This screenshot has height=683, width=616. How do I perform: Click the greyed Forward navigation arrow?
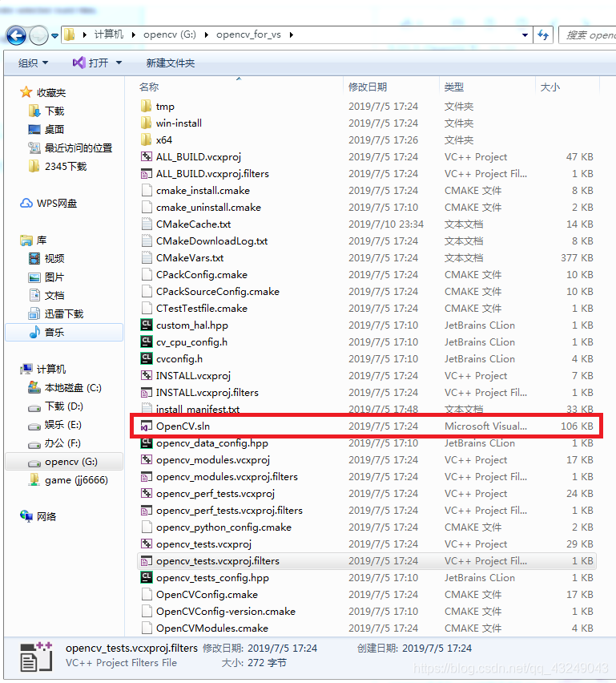tap(38, 35)
